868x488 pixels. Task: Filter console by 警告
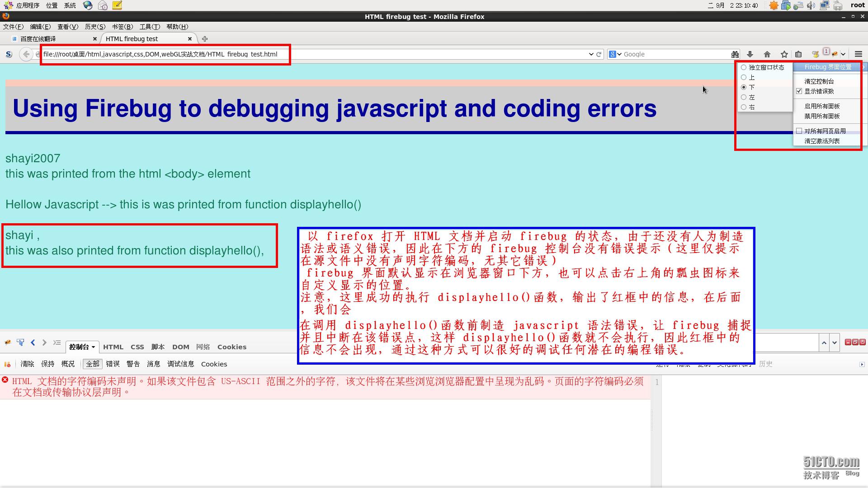pyautogui.click(x=133, y=364)
